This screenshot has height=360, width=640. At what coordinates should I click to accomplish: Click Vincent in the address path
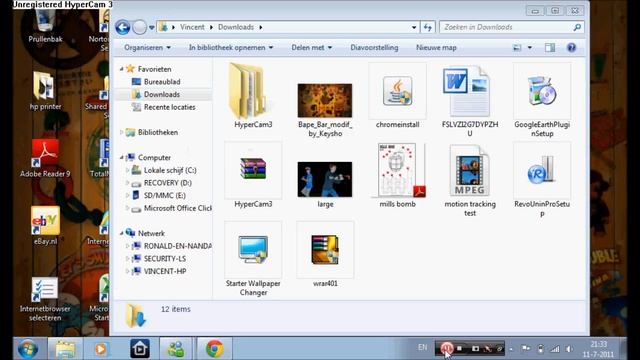pyautogui.click(x=192, y=27)
